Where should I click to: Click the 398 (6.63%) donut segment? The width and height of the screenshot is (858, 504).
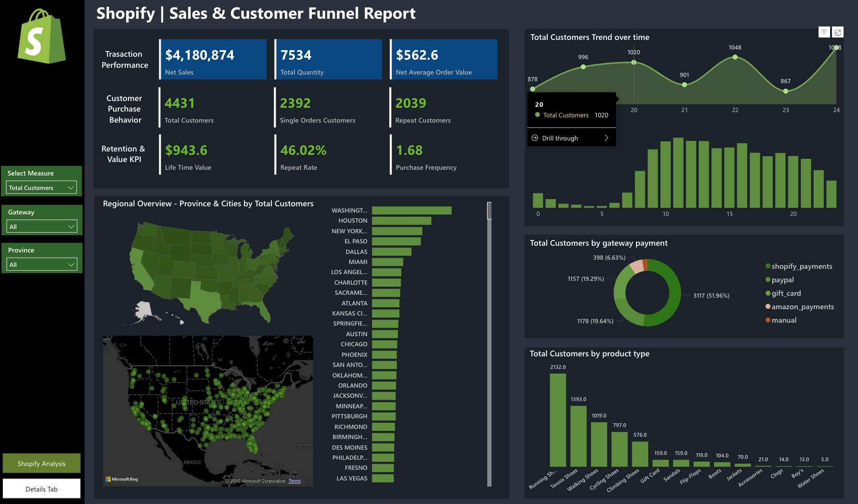(x=637, y=267)
